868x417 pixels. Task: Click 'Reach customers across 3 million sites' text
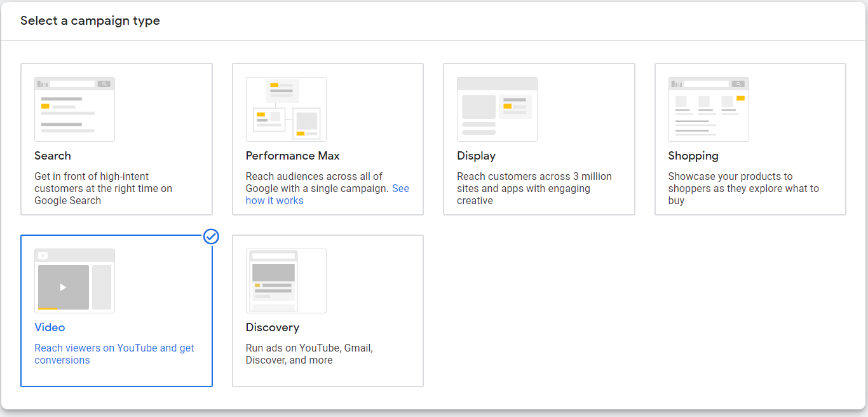pyautogui.click(x=534, y=189)
